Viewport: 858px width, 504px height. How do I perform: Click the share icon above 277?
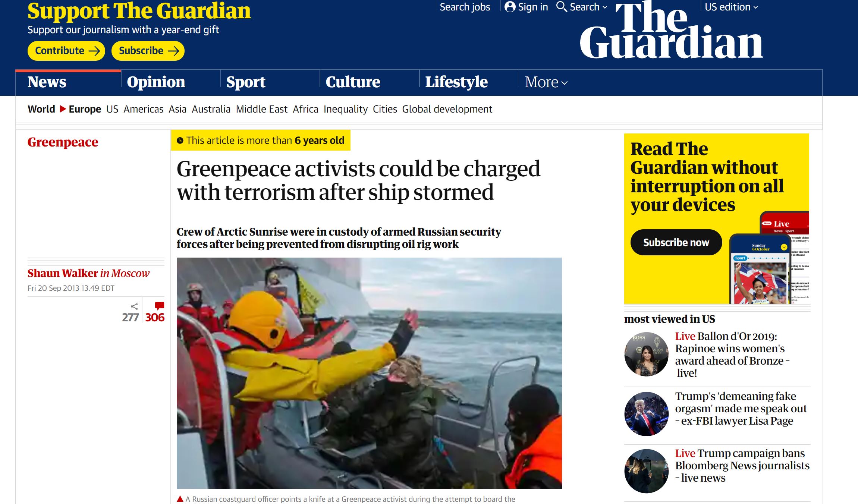tap(135, 306)
